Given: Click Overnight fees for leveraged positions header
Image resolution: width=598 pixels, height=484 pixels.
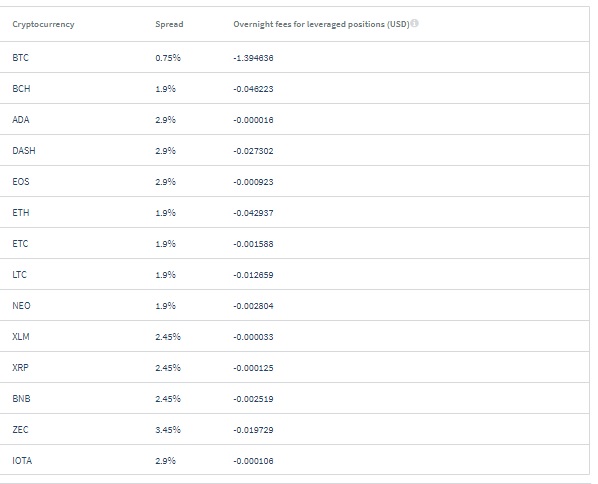Looking at the screenshot, I should (x=321, y=24).
